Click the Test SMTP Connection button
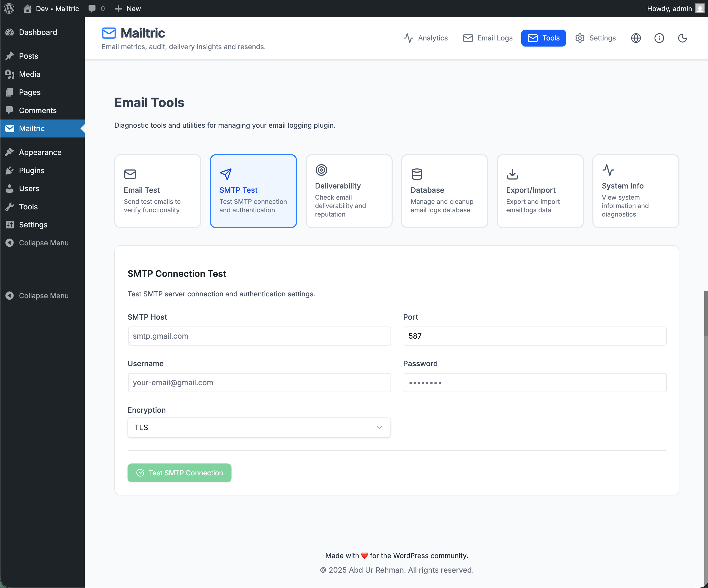 [179, 473]
